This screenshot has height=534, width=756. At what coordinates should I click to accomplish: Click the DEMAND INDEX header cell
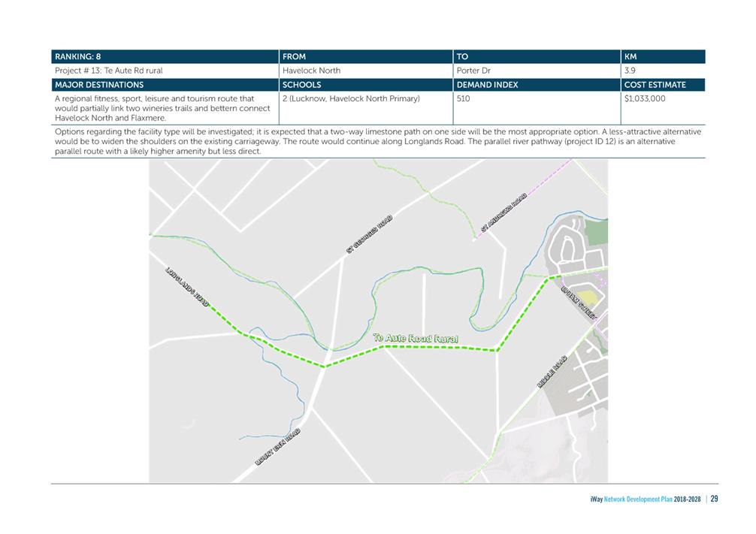[537, 85]
